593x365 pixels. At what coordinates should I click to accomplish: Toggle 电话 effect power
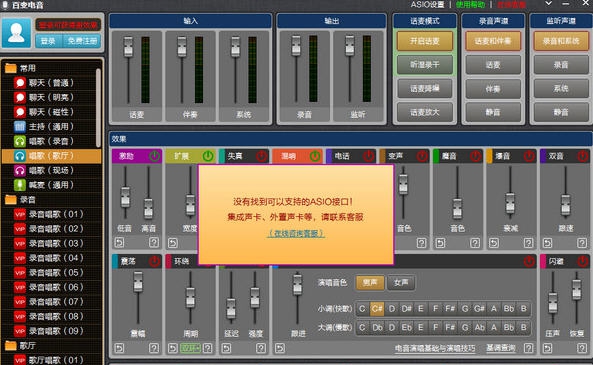[368, 156]
